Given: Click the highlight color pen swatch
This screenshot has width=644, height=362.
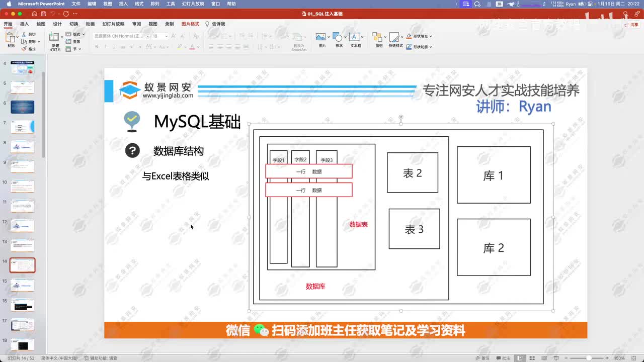Looking at the screenshot, I should pyautogui.click(x=179, y=47).
